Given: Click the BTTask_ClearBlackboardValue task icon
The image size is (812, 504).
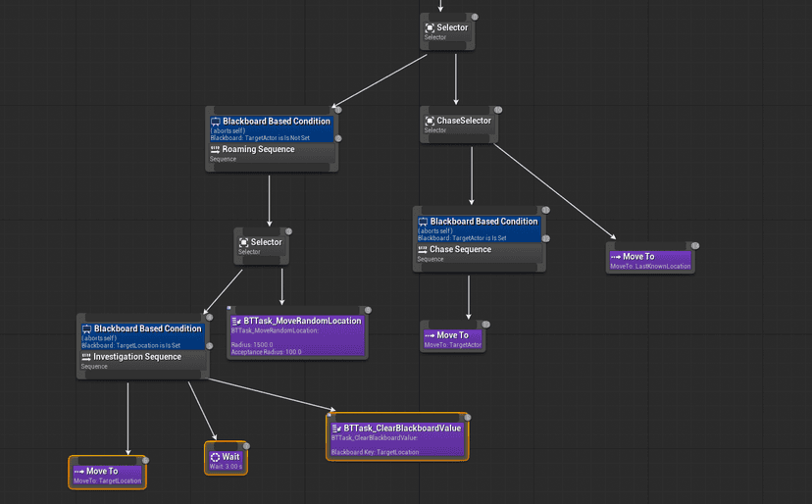Looking at the screenshot, I should (336, 428).
